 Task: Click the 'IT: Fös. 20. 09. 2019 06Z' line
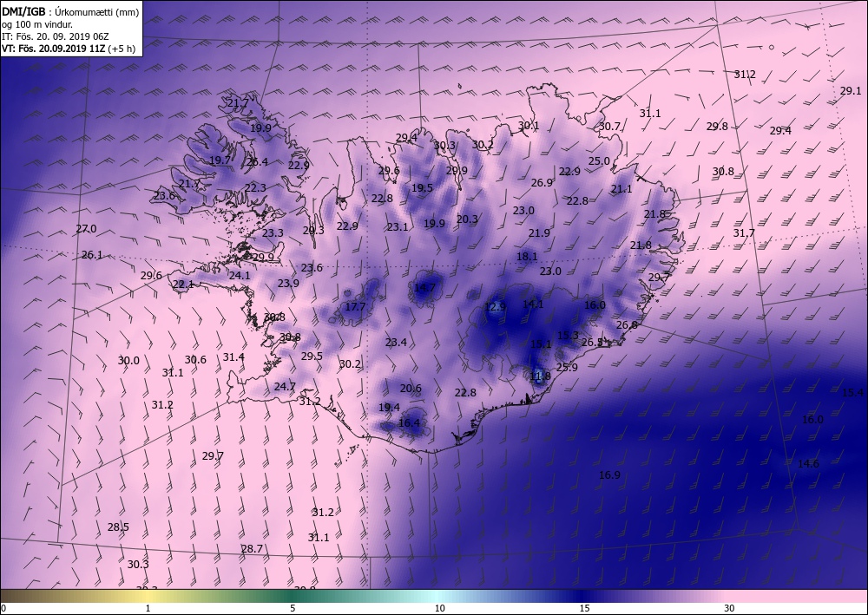click(x=56, y=36)
